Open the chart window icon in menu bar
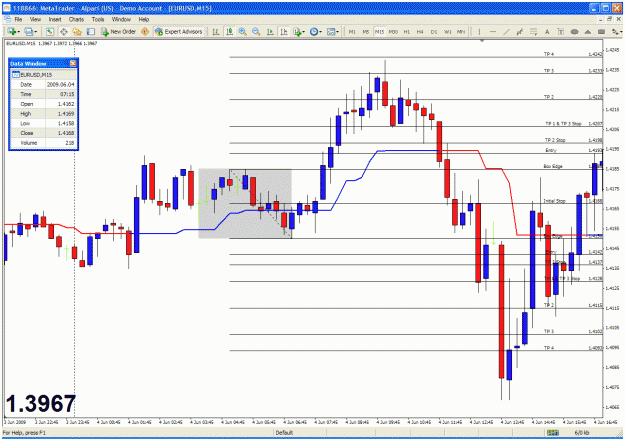Image resolution: width=625 pixels, height=439 pixels. [x=7, y=19]
